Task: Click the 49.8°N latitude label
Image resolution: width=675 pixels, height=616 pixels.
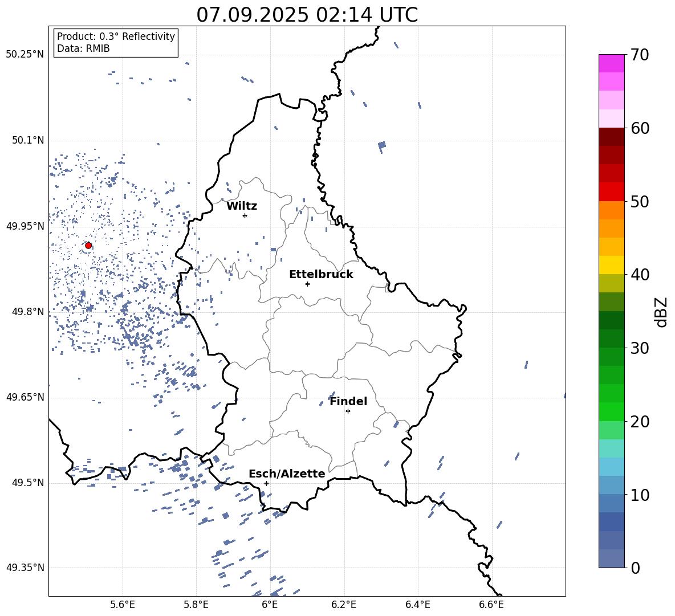Action: (x=28, y=312)
